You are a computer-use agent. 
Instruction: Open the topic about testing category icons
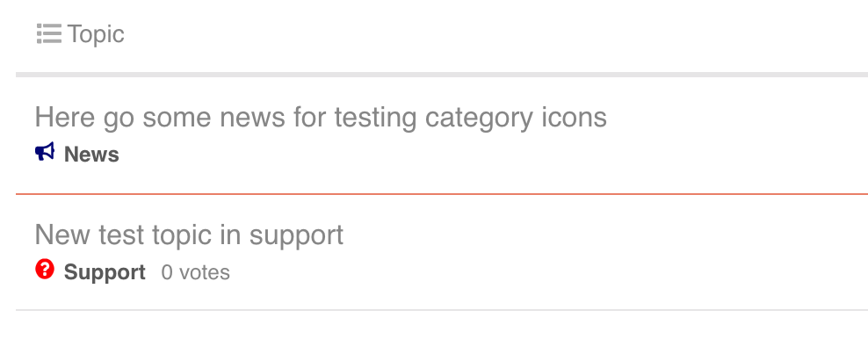321,118
